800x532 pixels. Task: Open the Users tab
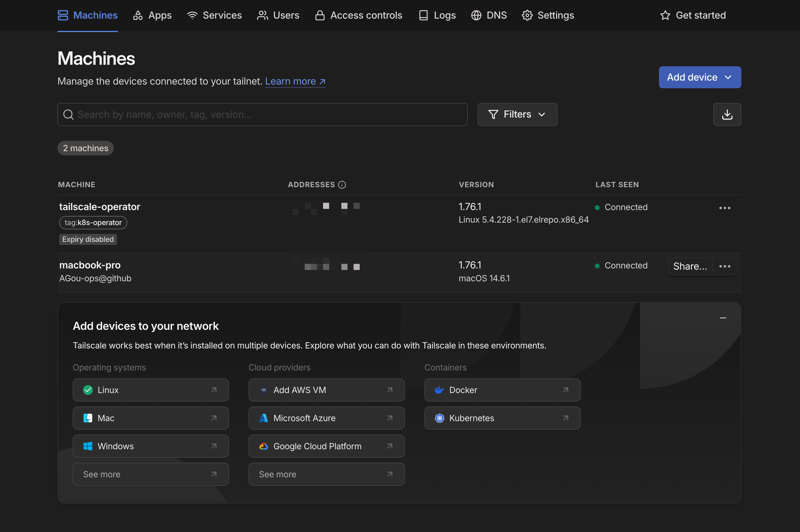point(278,15)
